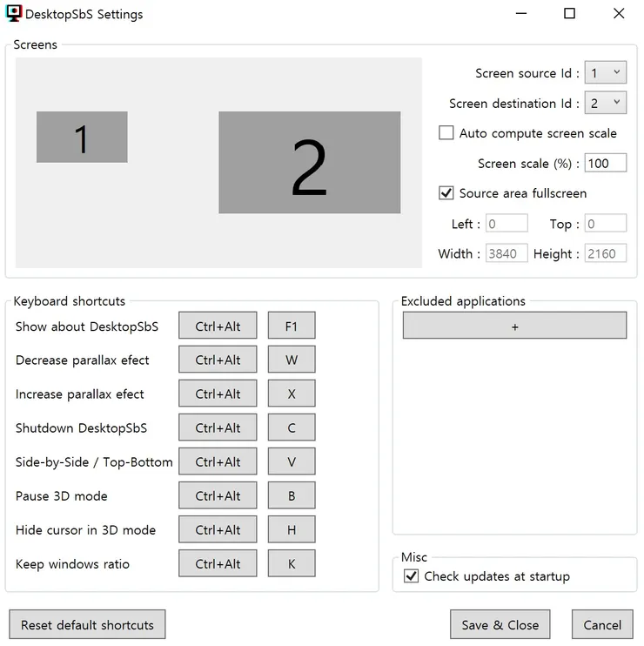644x646 pixels.
Task: Click the 'Shutdown DesktopSbS' label
Action: click(81, 427)
